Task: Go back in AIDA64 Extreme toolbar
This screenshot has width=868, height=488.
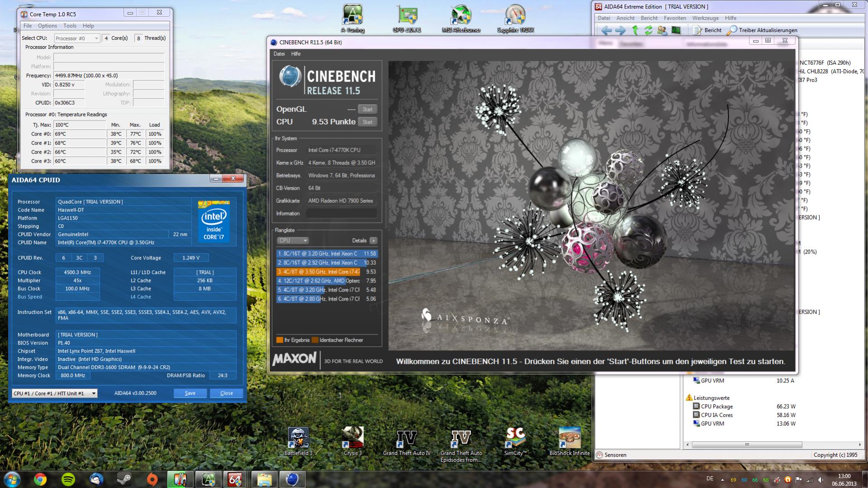Action: [606, 30]
